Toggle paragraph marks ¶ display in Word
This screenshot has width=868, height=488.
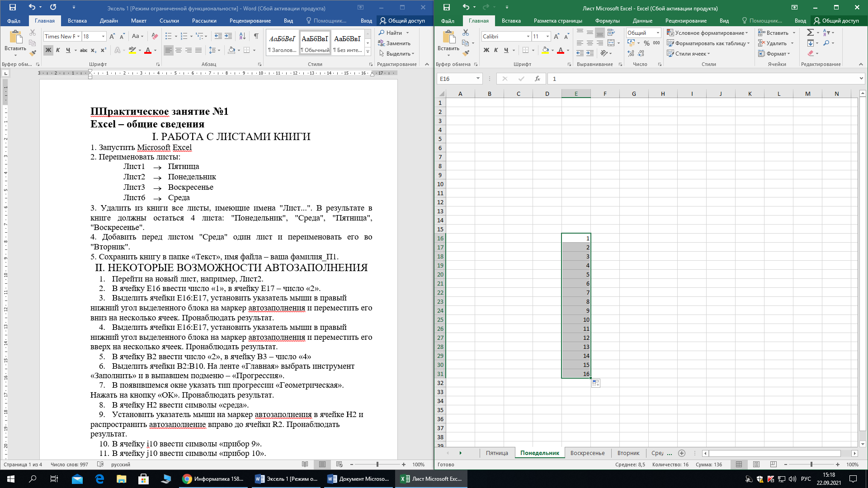[x=256, y=36]
